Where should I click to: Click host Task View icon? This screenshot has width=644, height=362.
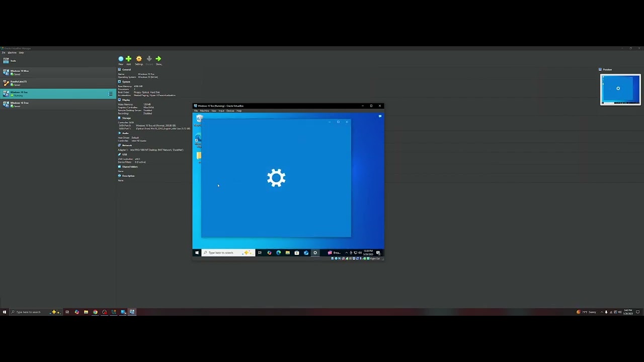click(67, 312)
